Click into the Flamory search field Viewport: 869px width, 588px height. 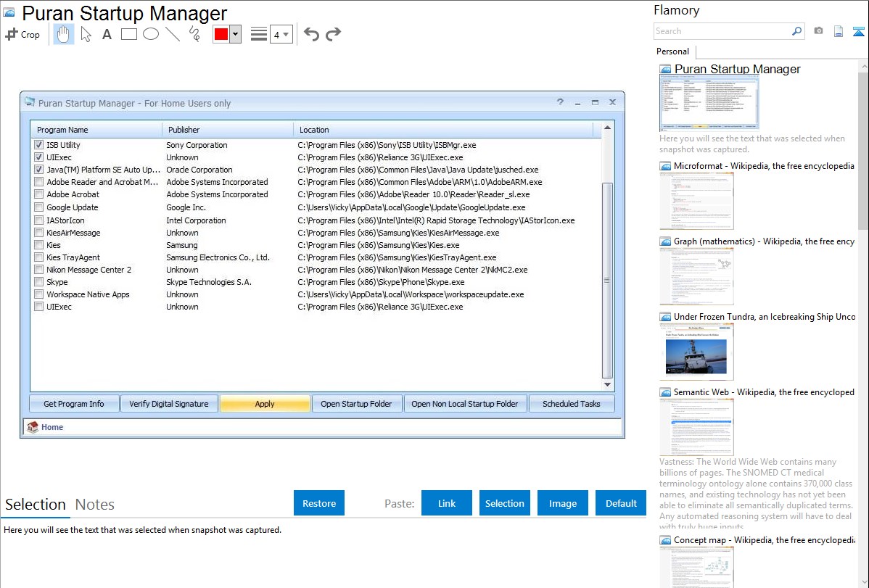click(x=721, y=31)
